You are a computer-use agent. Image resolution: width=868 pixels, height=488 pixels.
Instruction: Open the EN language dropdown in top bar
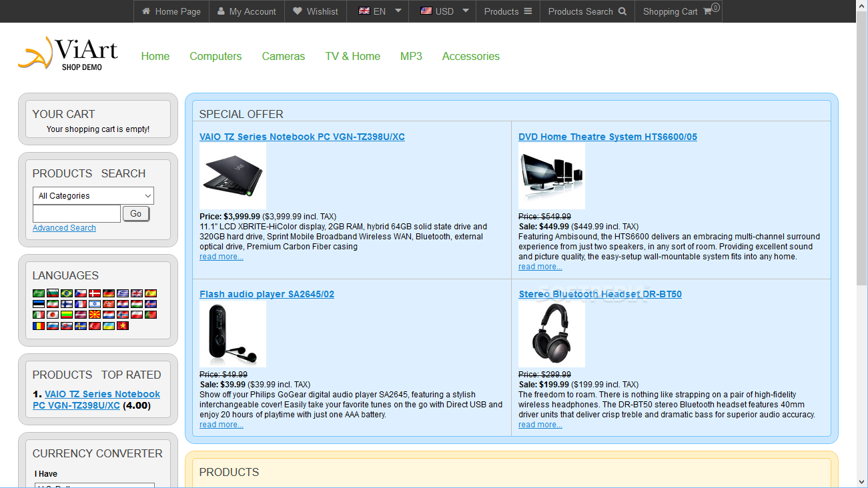(x=378, y=11)
